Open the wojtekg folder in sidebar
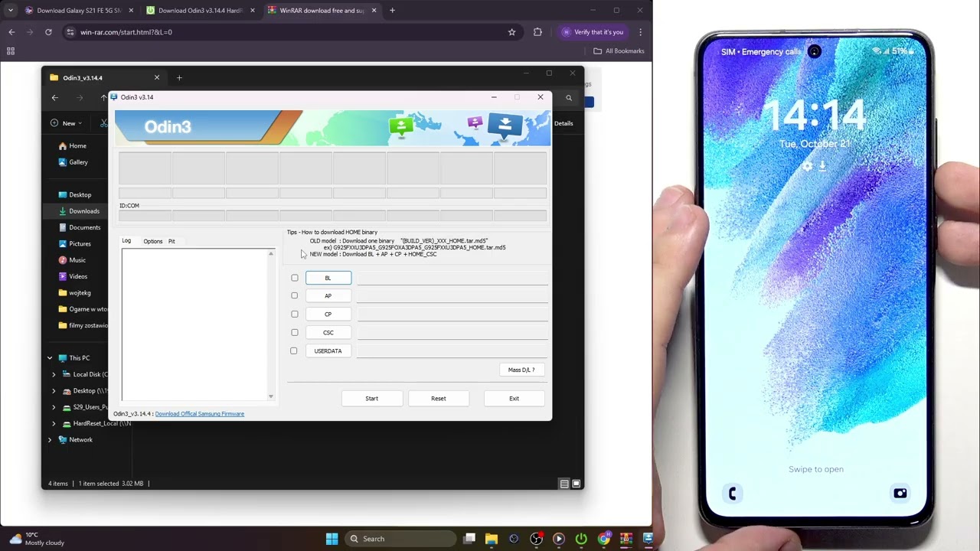980x551 pixels. pos(75,292)
